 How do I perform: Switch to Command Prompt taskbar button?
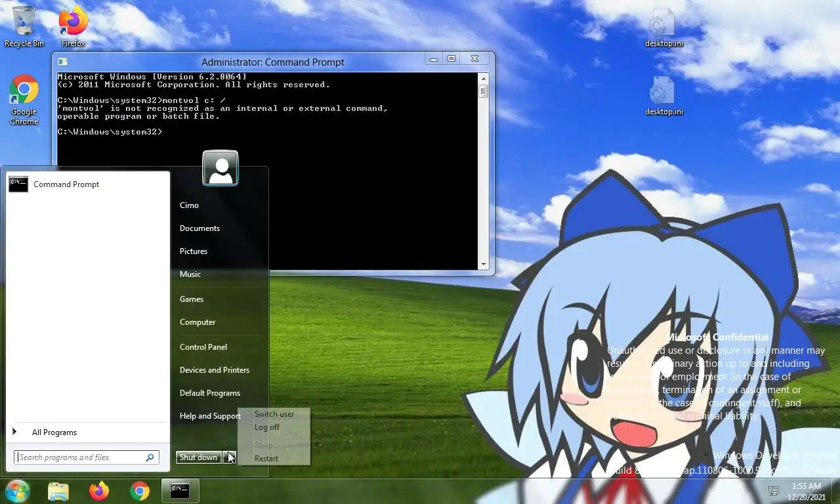[180, 491]
